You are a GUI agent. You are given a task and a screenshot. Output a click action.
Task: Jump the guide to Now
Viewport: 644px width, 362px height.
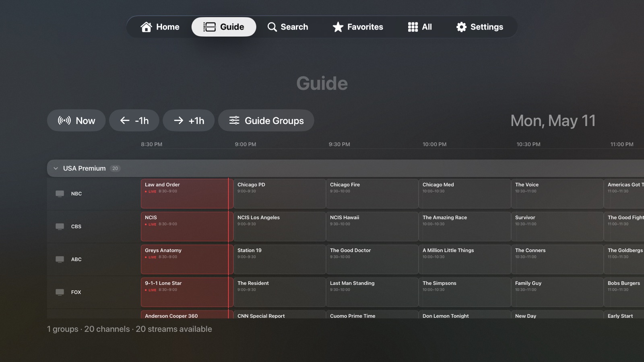click(76, 121)
